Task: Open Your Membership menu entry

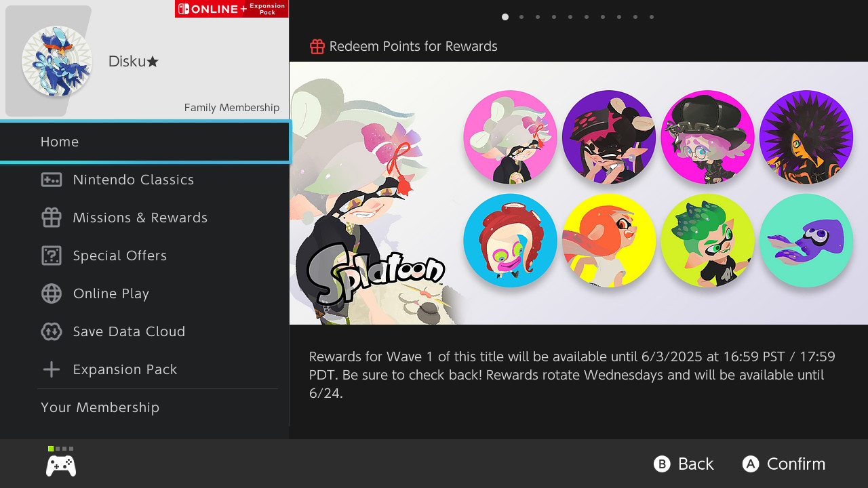Action: tap(100, 407)
